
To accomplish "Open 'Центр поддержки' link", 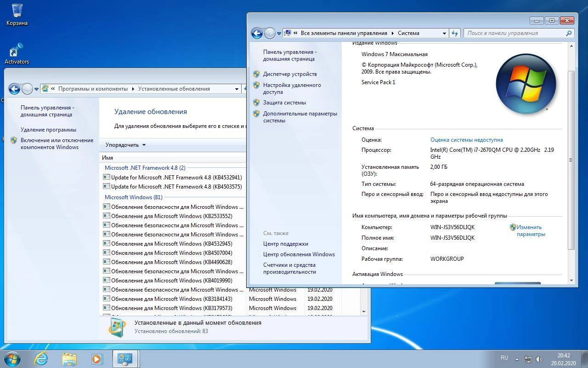I will [286, 244].
